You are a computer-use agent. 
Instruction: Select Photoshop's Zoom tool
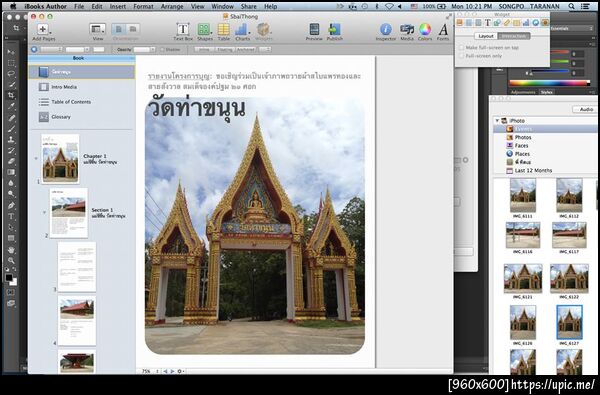pyautogui.click(x=11, y=261)
